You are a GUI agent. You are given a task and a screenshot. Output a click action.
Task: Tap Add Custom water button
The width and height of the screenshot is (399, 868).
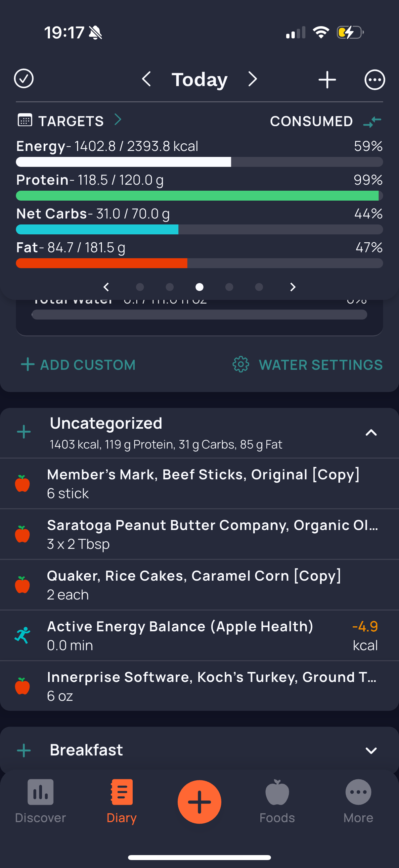[78, 364]
